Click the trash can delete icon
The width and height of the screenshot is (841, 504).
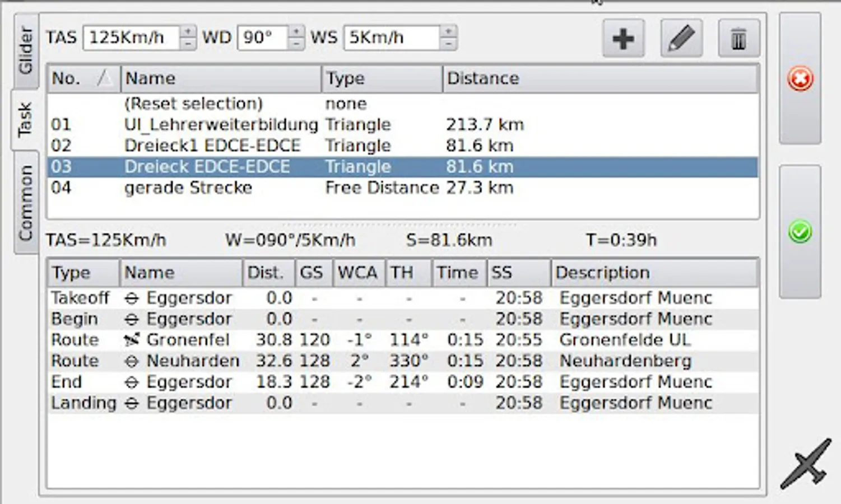738,39
